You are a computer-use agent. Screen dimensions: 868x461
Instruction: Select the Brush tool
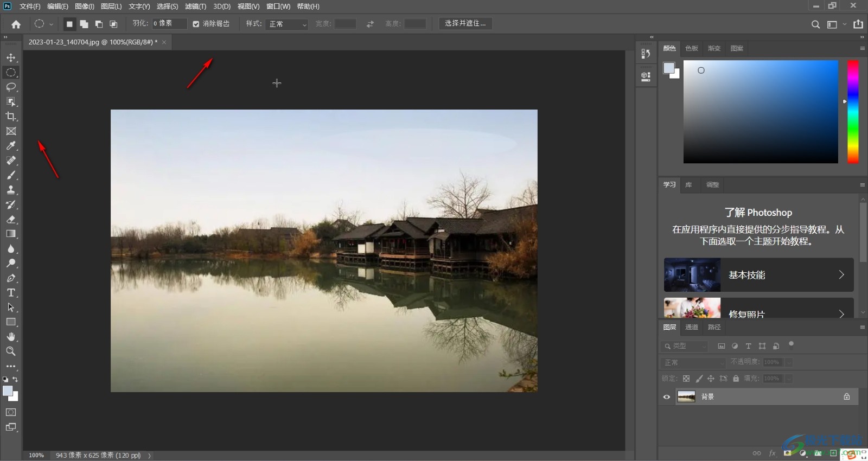tap(11, 175)
